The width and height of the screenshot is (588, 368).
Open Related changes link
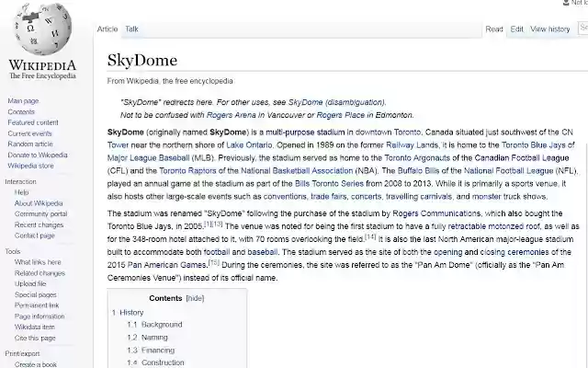[x=40, y=273]
